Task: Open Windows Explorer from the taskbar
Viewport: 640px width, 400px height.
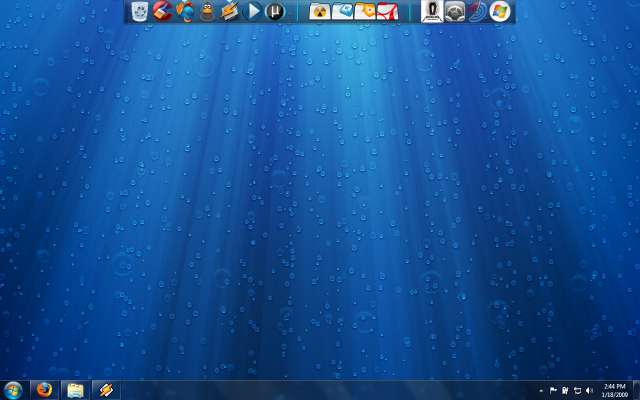Action: click(75, 390)
